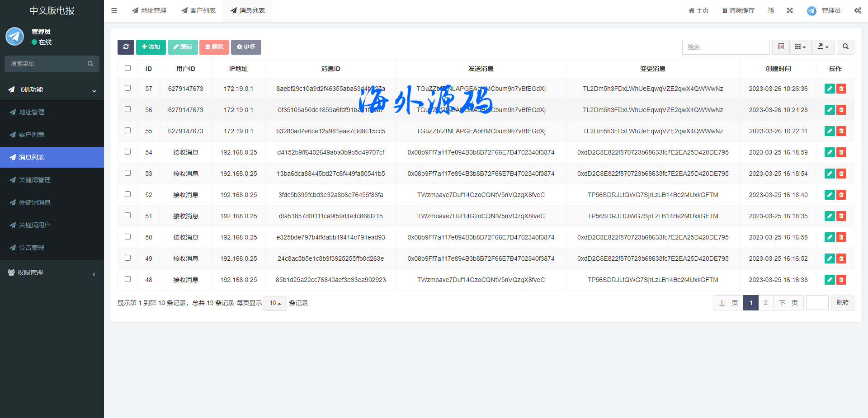Click the refresh icon button in toolbar

point(126,47)
